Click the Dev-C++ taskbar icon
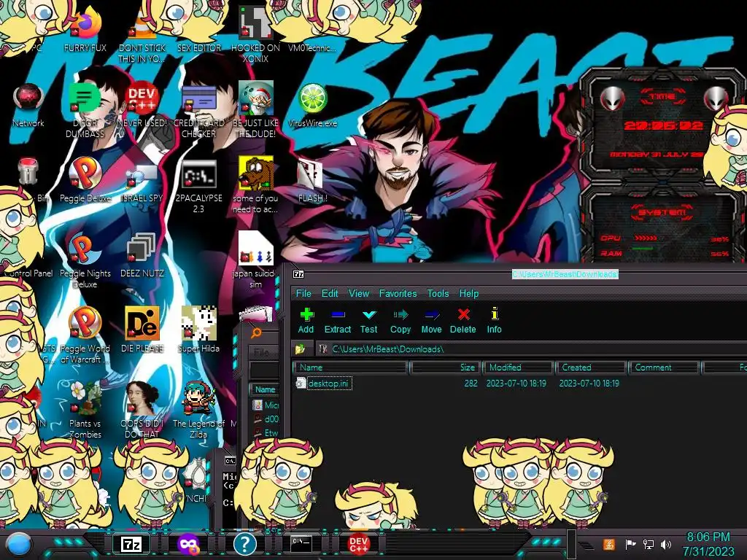This screenshot has width=747, height=560. click(358, 544)
